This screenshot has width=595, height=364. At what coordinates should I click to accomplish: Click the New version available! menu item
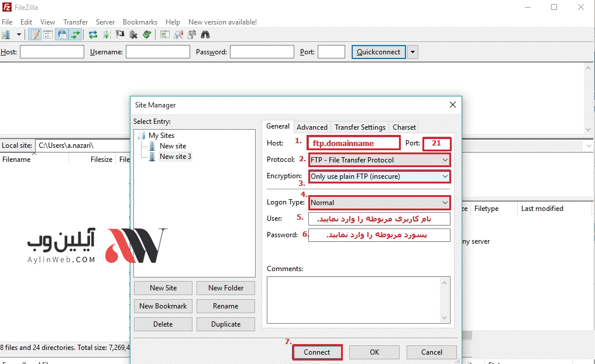(x=222, y=22)
